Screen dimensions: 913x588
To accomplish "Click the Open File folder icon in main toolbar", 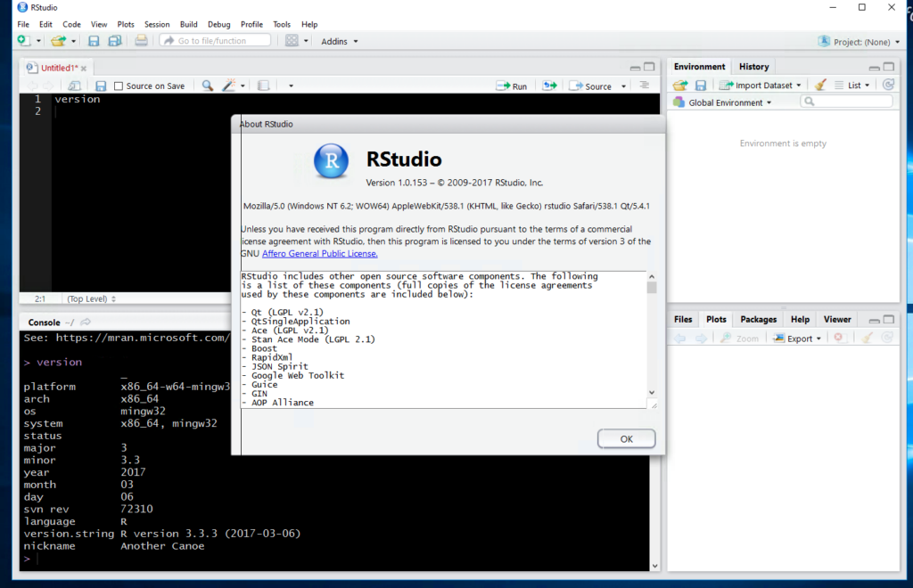I will point(58,41).
